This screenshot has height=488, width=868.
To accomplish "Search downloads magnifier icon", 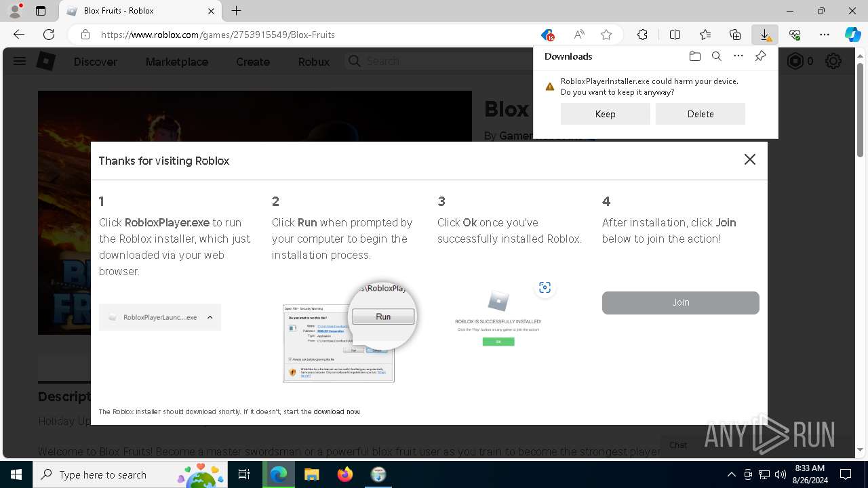I will click(717, 56).
